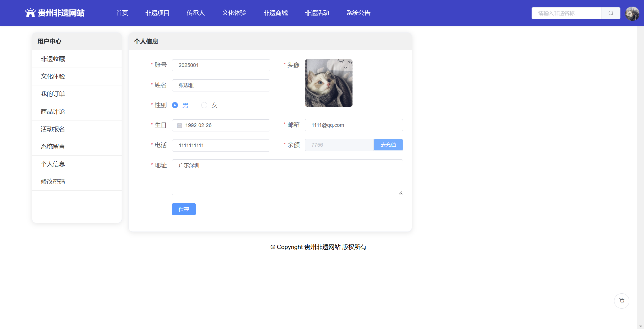Open the user avatar in header
The width and height of the screenshot is (644, 329).
click(632, 14)
